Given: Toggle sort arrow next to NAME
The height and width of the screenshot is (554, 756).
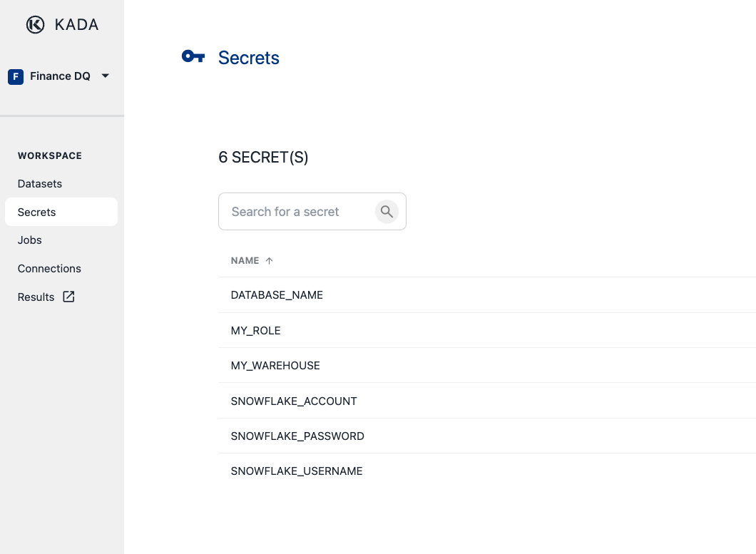Looking at the screenshot, I should [269, 261].
